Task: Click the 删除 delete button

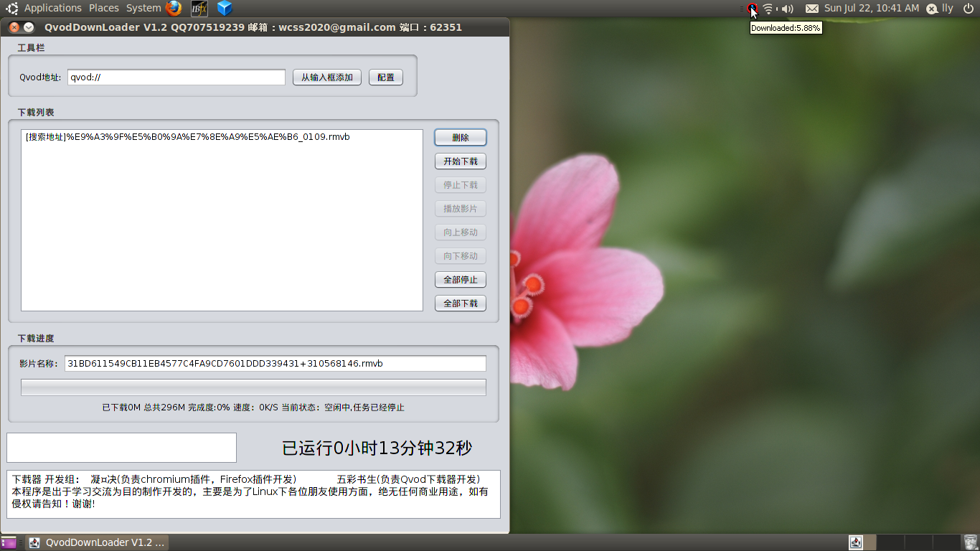Action: (461, 137)
